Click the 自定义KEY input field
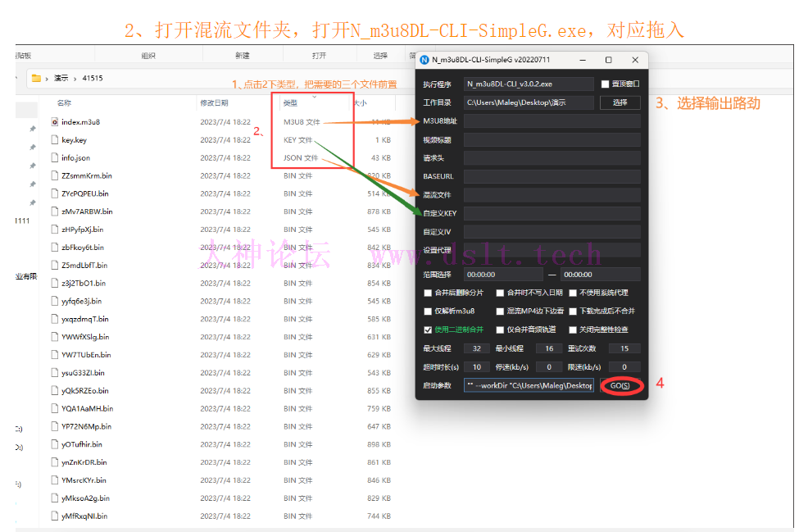 [552, 213]
